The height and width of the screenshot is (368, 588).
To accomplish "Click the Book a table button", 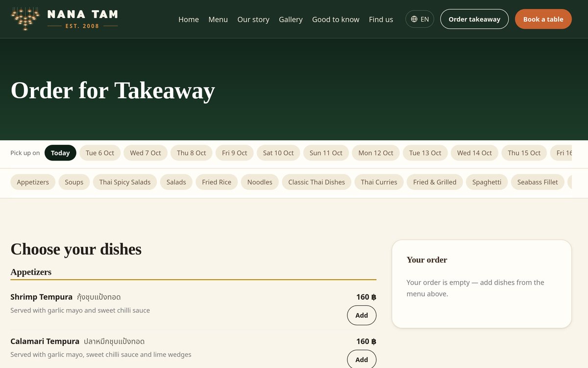I will (543, 19).
